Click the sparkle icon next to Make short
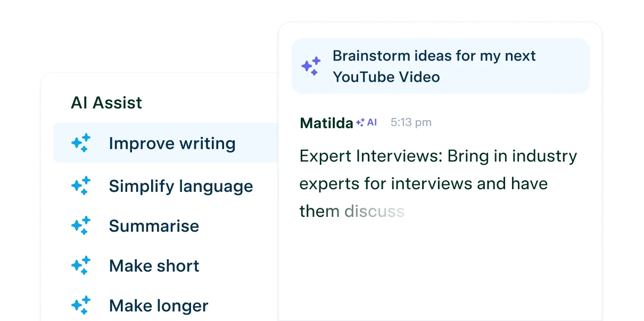 [x=81, y=265]
